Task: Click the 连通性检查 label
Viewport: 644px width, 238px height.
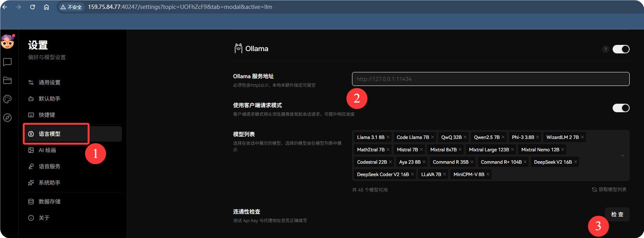Action: point(247,212)
